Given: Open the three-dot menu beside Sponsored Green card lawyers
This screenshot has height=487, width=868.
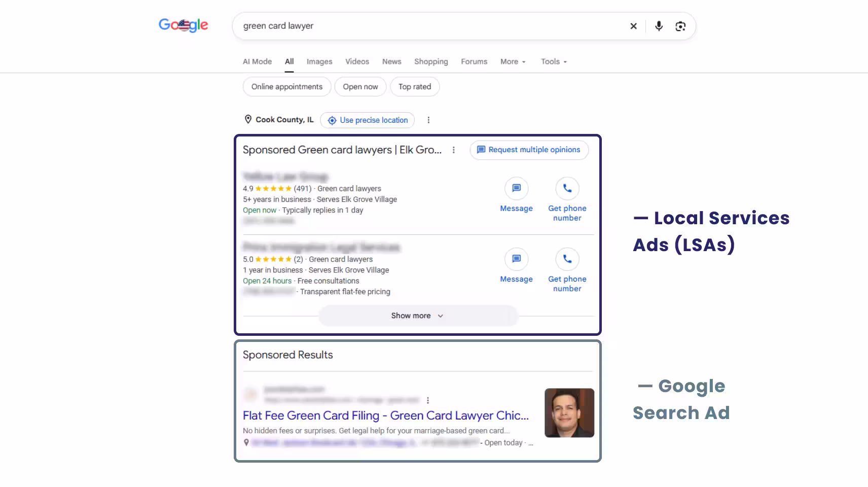Looking at the screenshot, I should [454, 150].
